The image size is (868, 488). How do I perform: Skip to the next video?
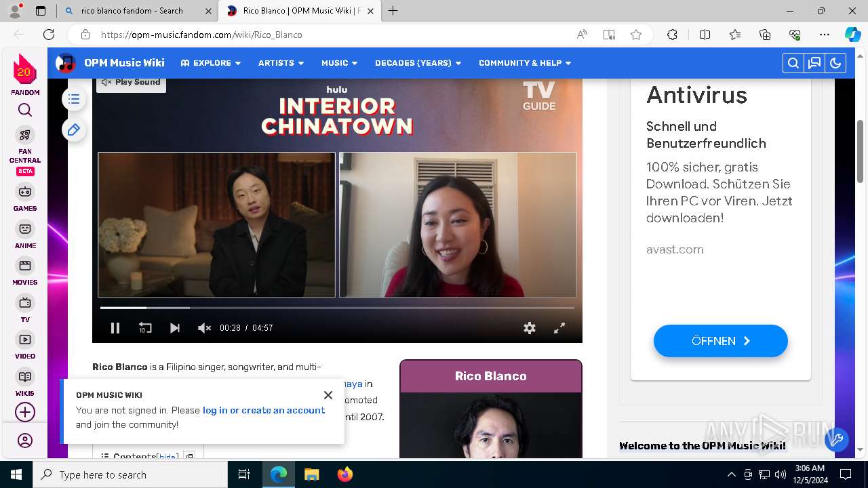coord(175,328)
